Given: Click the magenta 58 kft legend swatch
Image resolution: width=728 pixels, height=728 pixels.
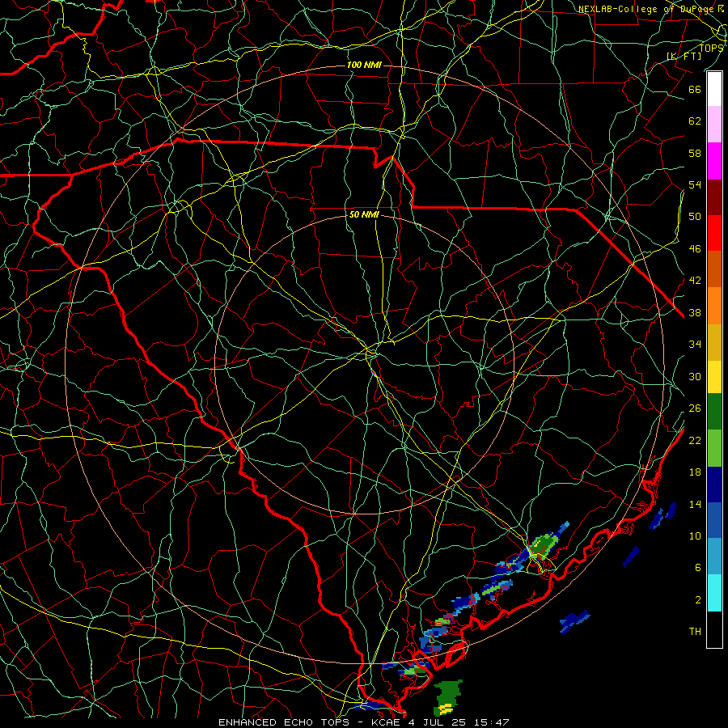Looking at the screenshot, I should 714,161.
